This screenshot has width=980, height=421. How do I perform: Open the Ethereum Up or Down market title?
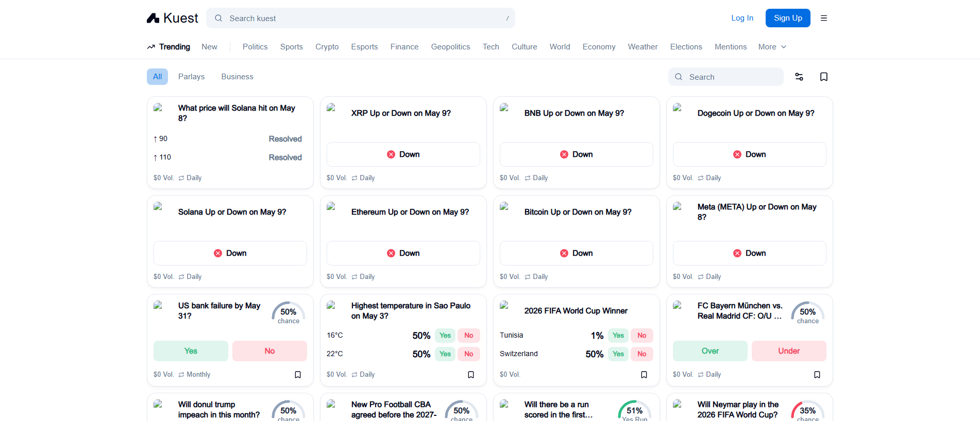[x=410, y=212]
